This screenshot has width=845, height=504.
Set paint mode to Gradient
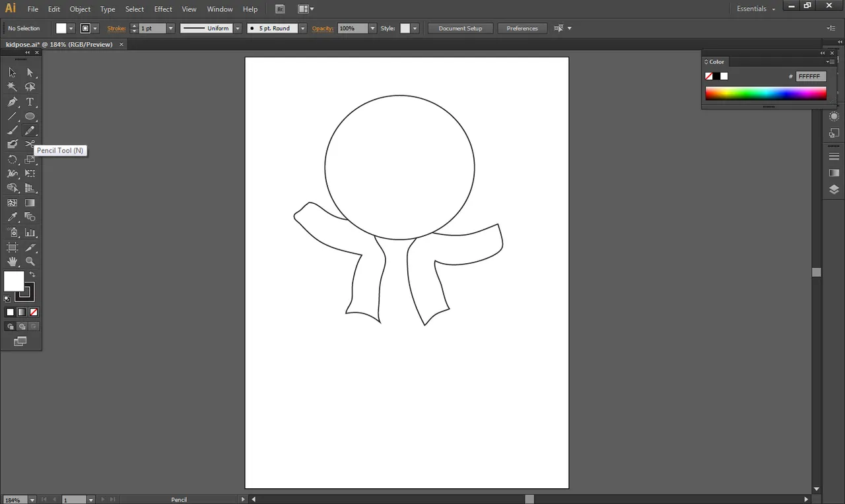(x=22, y=312)
